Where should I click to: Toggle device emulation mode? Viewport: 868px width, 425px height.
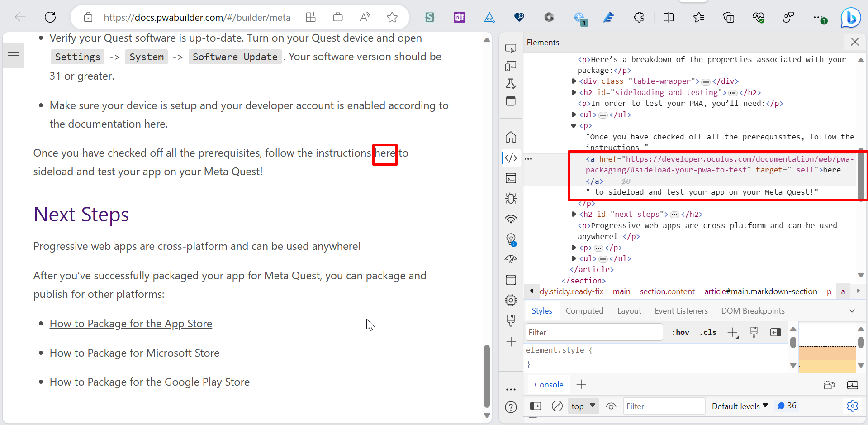pos(511,66)
